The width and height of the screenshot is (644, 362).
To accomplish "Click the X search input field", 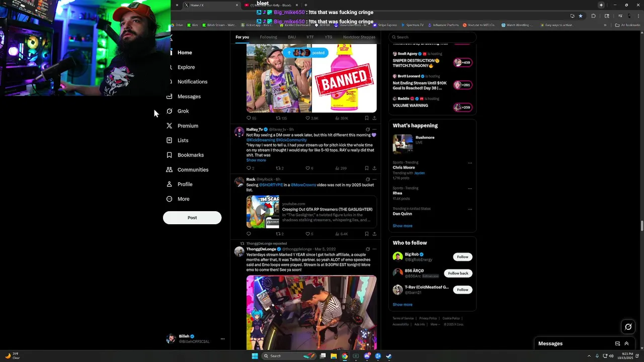I will click(x=433, y=37).
